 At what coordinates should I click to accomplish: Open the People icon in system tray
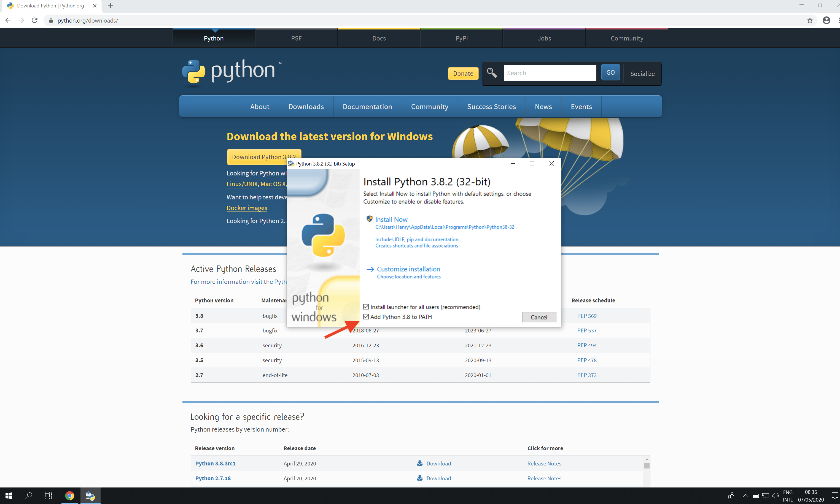[731, 496]
